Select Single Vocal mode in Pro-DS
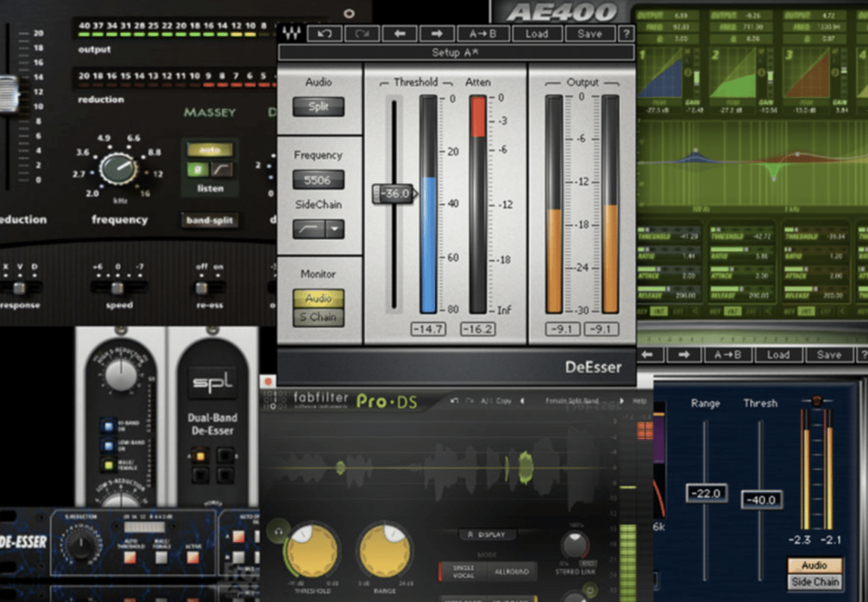Viewport: 868px width, 602px height. tap(464, 572)
